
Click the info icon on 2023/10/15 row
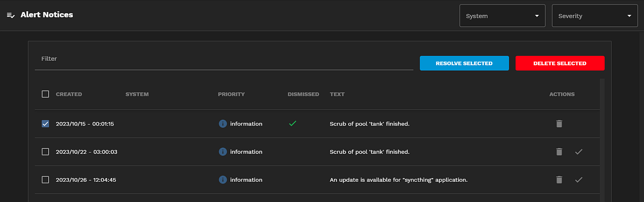222,124
